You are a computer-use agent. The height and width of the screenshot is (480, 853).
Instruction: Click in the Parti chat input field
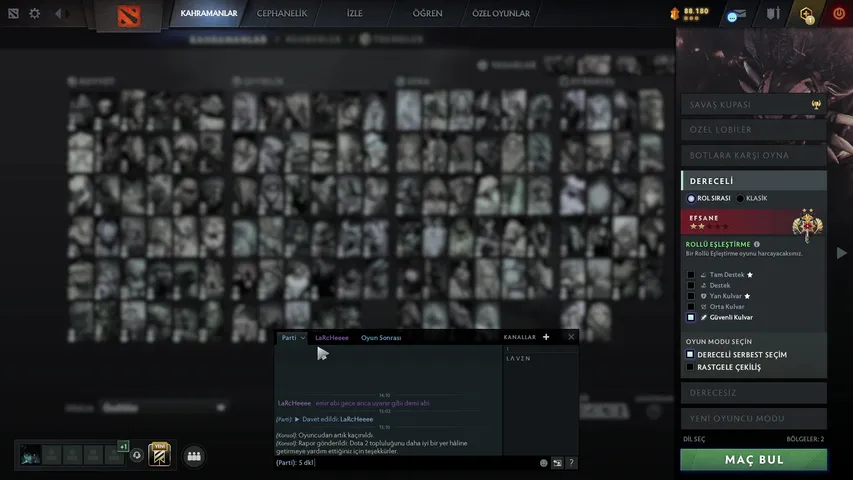pyautogui.click(x=405, y=463)
